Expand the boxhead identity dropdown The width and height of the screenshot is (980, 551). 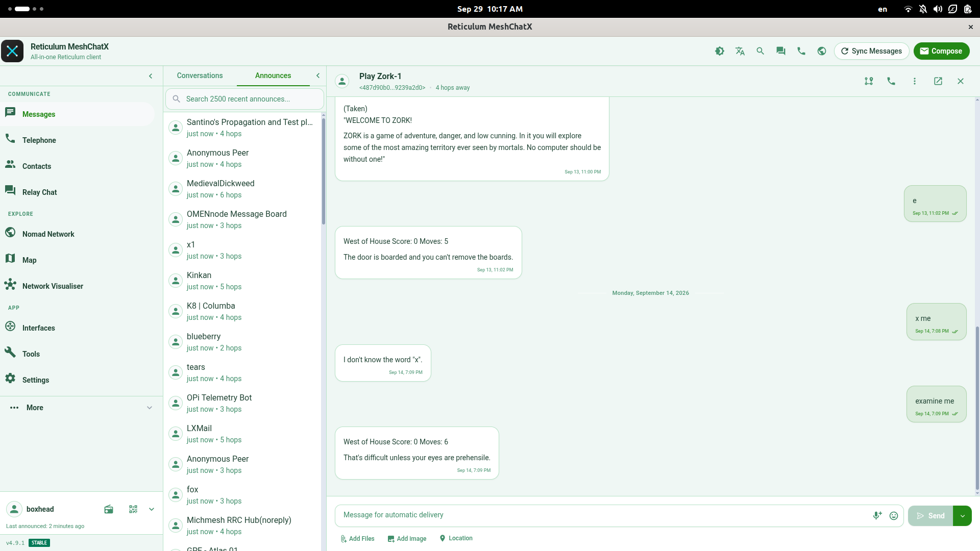(x=152, y=509)
